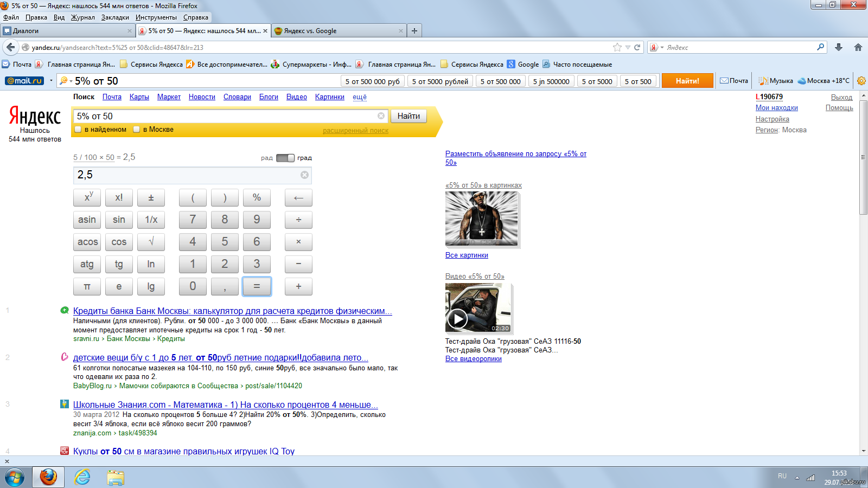This screenshot has width=868, height=488.
Task: Open the Downloads arrow icon
Action: click(x=839, y=47)
